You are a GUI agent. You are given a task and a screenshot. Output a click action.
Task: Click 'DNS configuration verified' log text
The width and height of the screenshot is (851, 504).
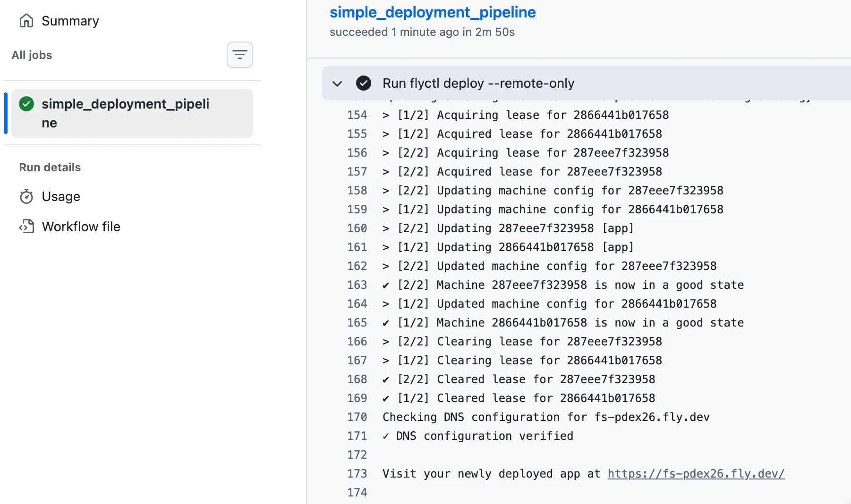click(485, 436)
